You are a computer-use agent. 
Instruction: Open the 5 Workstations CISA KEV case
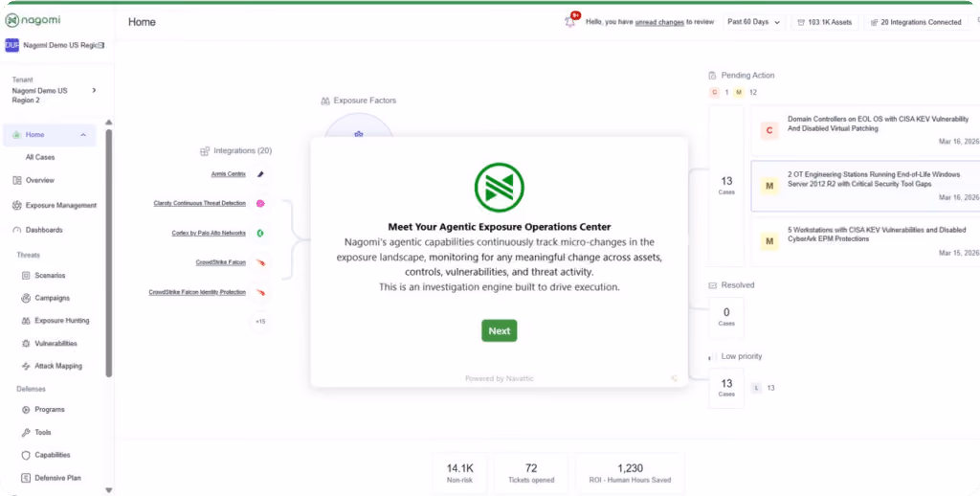pyautogui.click(x=865, y=241)
